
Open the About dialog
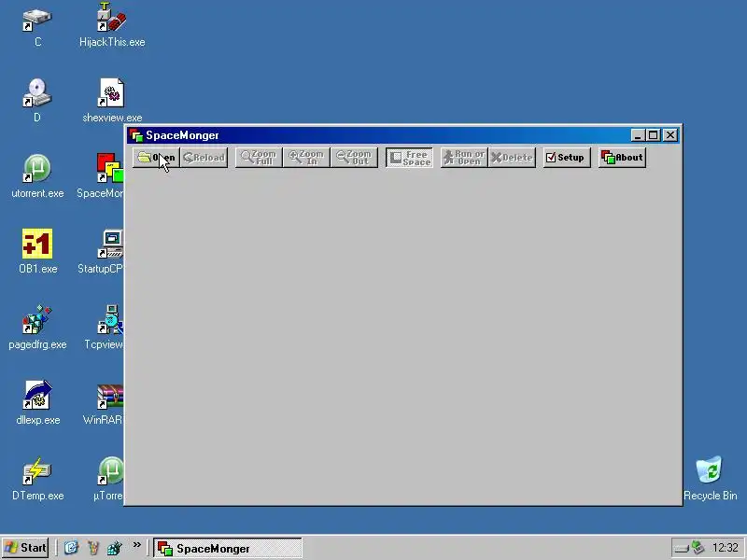[622, 158]
